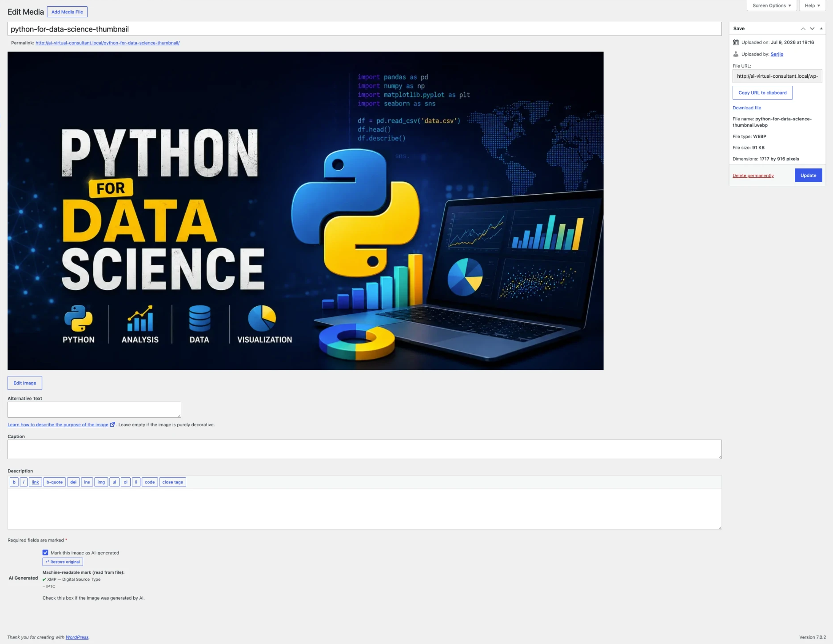
Task: Click the Version 7.0.2 footer text
Action: point(813,637)
